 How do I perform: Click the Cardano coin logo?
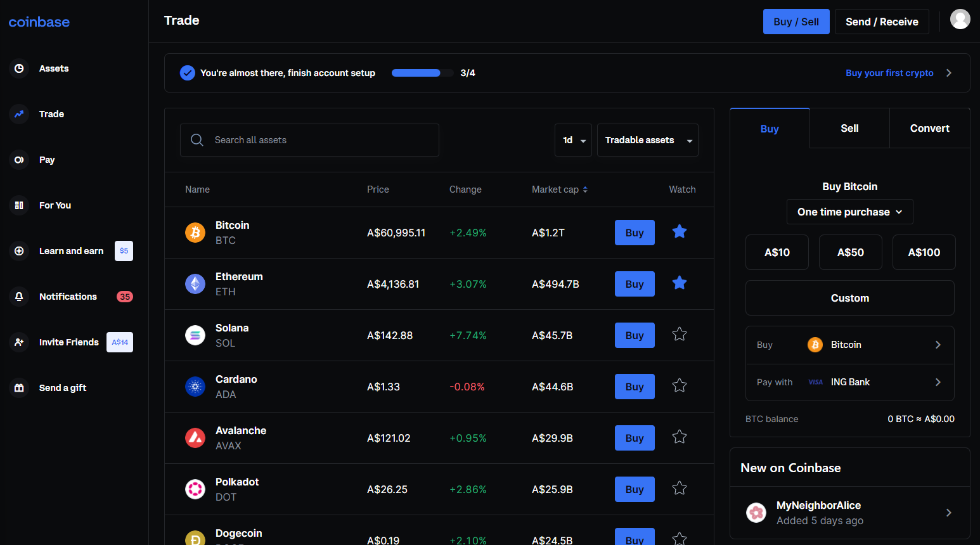point(195,387)
